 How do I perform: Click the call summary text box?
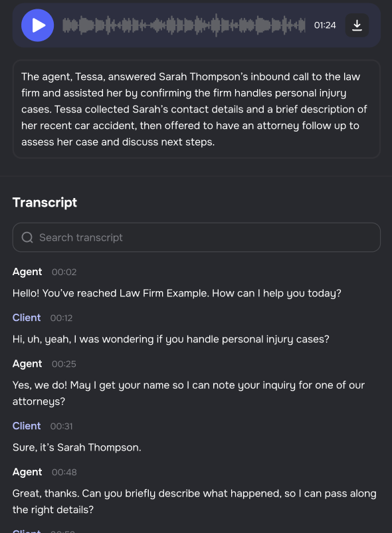[x=196, y=109]
